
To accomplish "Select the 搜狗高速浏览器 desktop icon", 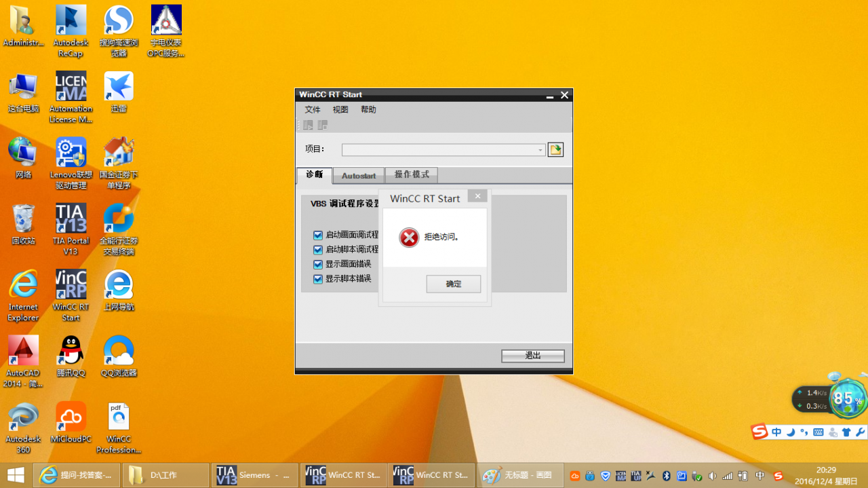I will point(119,31).
